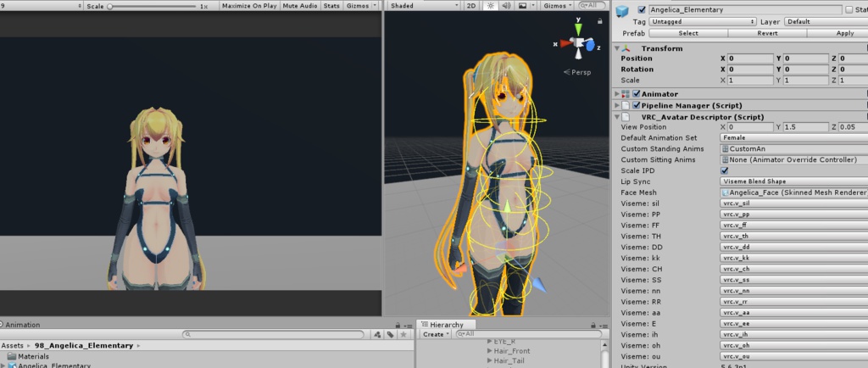Open the Untagged Tag dropdown
The image size is (868, 368).
coord(703,21)
